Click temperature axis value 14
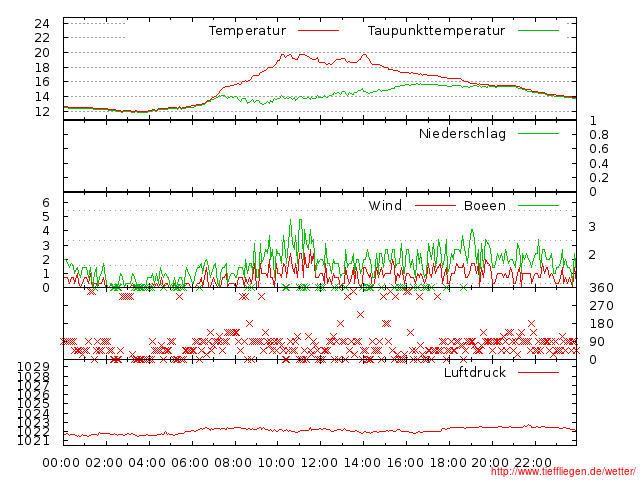640x480 pixels. coord(42,97)
